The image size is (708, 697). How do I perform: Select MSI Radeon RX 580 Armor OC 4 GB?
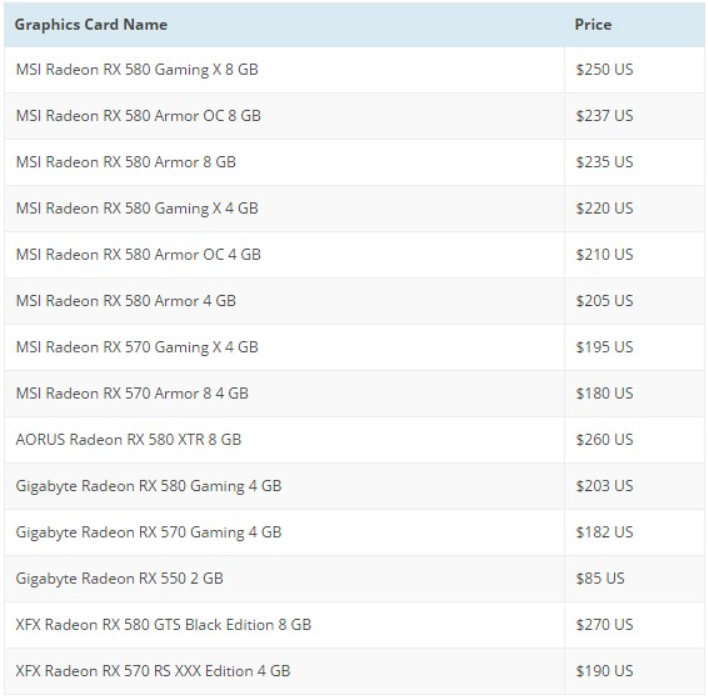point(139,254)
